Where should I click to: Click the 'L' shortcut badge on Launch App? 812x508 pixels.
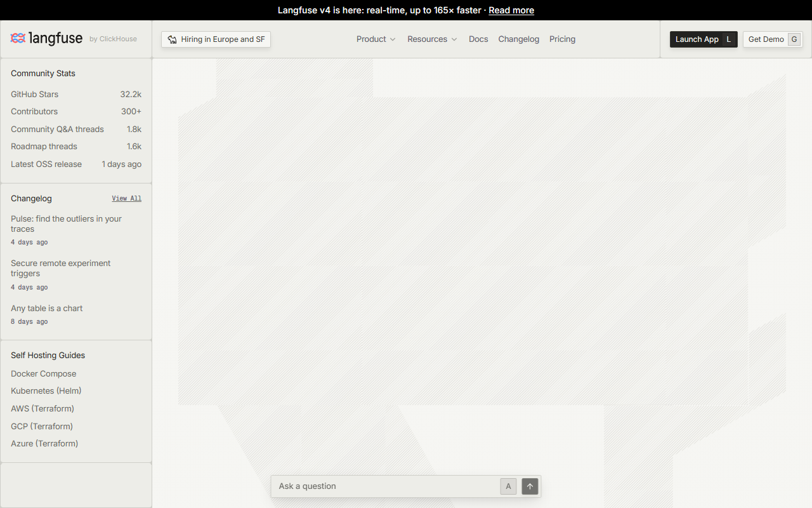tap(728, 39)
